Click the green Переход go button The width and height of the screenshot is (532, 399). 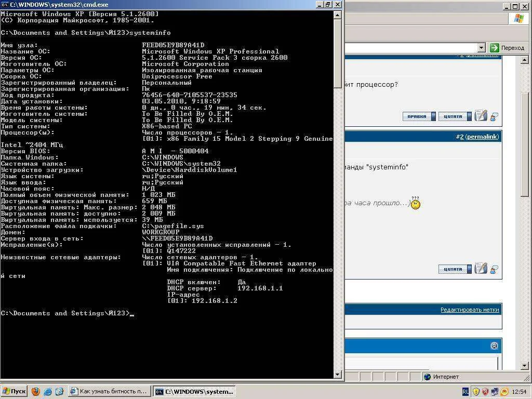pyautogui.click(x=507, y=48)
